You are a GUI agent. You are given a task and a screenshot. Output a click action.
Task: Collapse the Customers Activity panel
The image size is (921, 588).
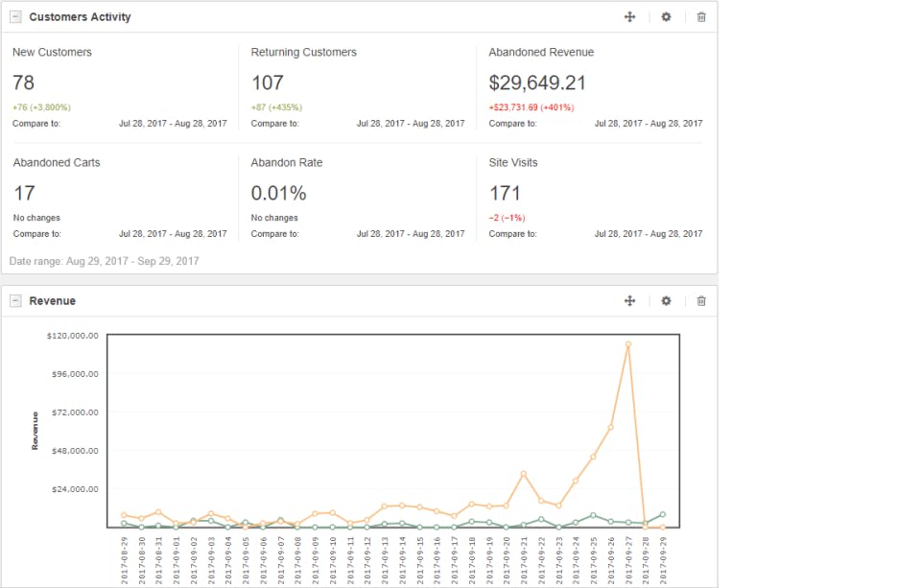15,17
